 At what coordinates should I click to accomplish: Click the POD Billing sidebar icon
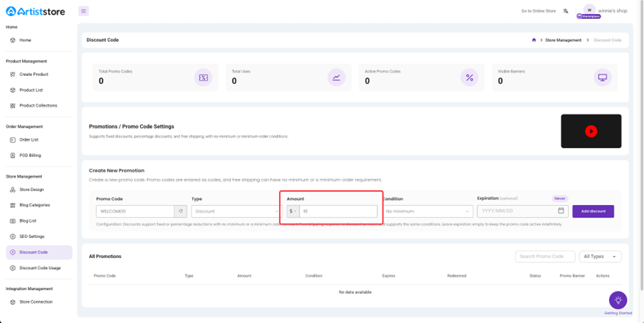tap(13, 155)
